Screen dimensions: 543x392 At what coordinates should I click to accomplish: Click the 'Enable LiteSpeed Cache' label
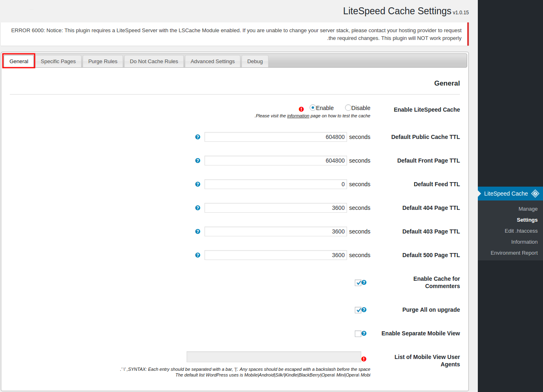(427, 110)
